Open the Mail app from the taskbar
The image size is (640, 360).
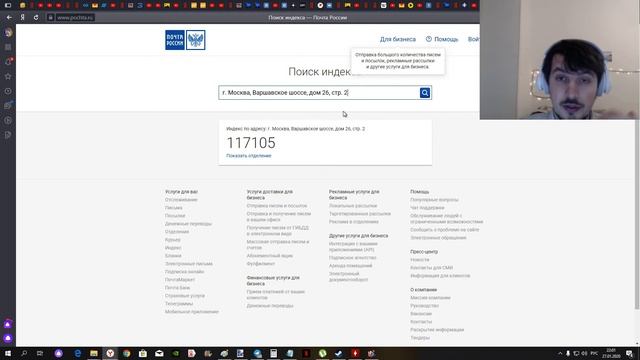159,353
